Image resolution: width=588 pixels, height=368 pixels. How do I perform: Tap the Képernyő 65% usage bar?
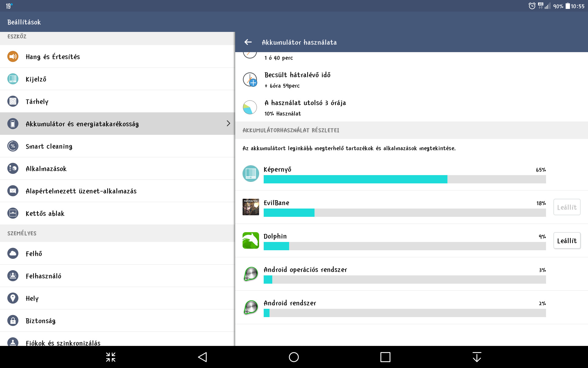point(405,179)
